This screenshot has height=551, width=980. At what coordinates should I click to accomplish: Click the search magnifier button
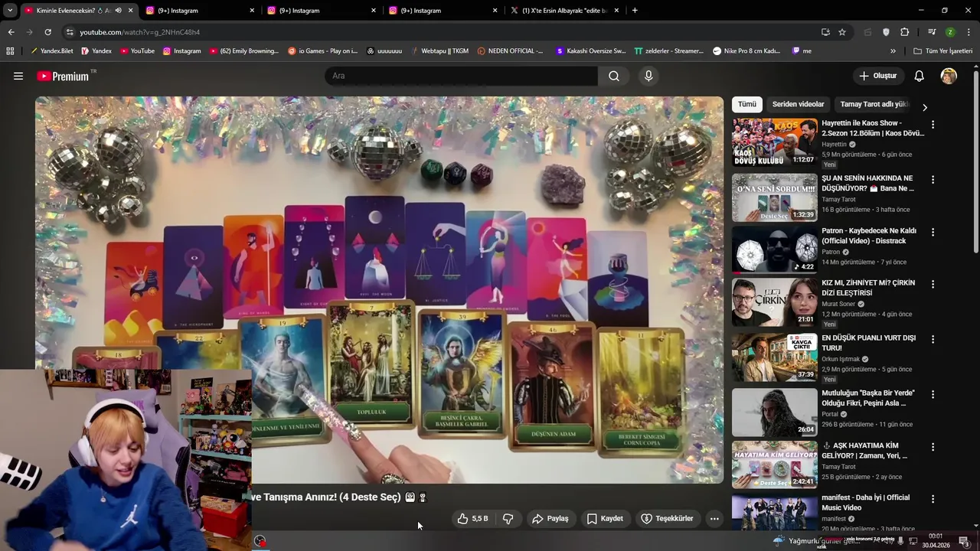[x=614, y=76]
